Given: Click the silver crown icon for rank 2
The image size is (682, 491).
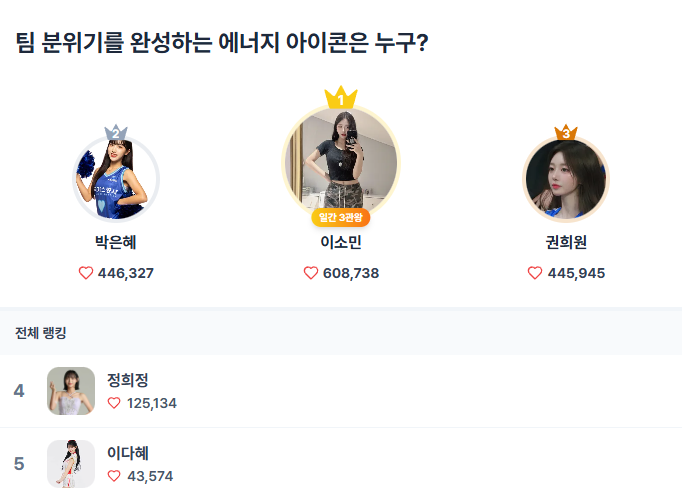Looking at the screenshot, I should coord(116,133).
